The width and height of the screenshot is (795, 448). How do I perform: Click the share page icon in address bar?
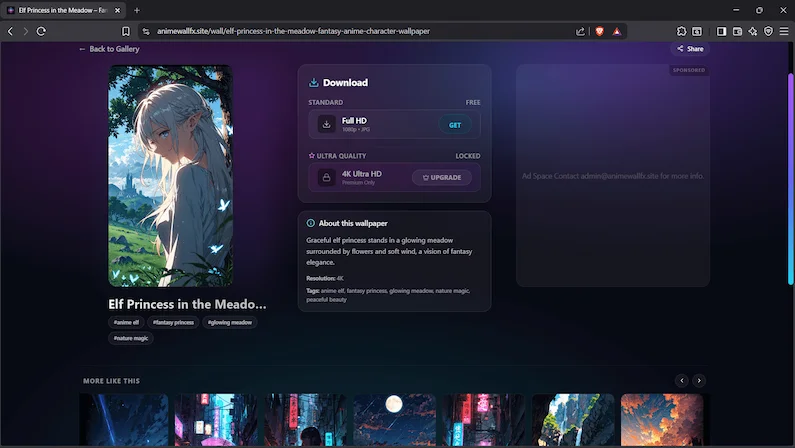click(x=580, y=31)
